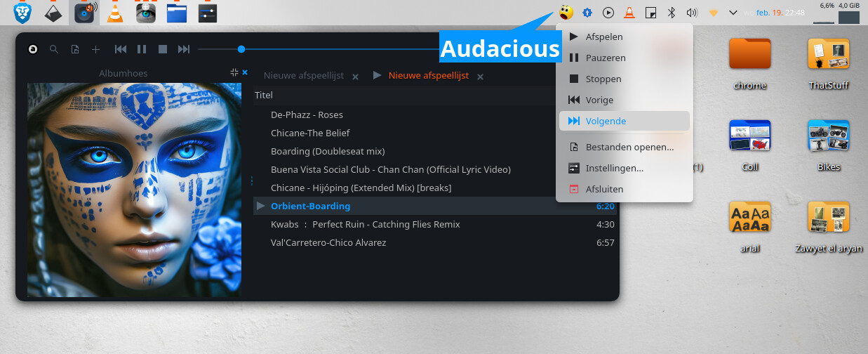This screenshot has width=868, height=354.
Task: Choose Volgende in the tray menu
Action: coord(625,121)
